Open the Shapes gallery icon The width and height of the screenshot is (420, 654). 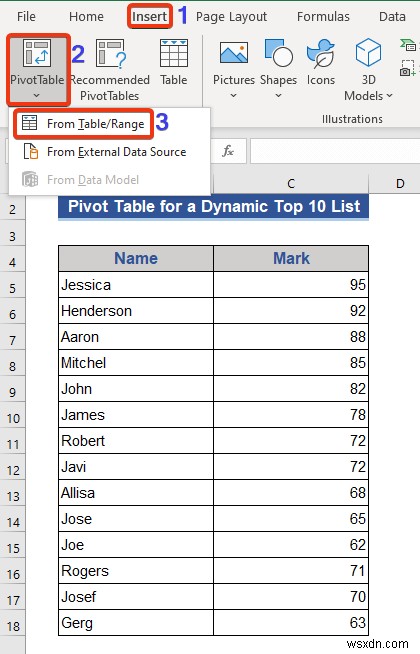278,53
